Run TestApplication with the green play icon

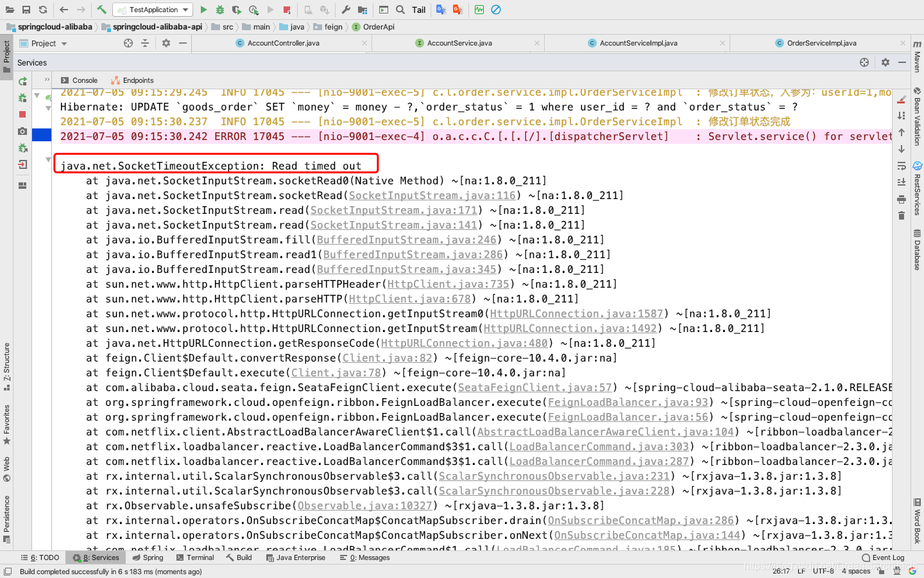pos(203,10)
